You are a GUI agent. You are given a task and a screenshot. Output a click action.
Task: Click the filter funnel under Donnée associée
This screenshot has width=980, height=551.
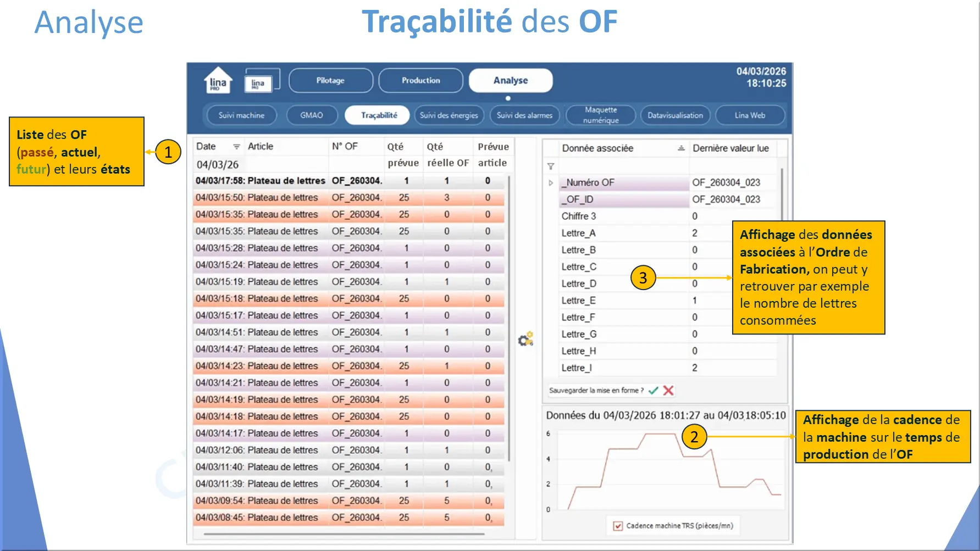tap(551, 166)
